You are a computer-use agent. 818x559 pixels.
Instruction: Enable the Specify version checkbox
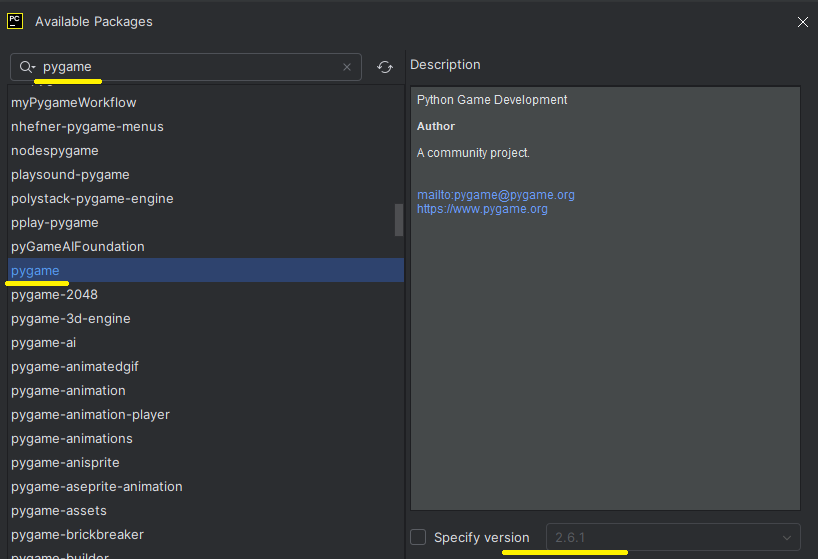tap(418, 537)
